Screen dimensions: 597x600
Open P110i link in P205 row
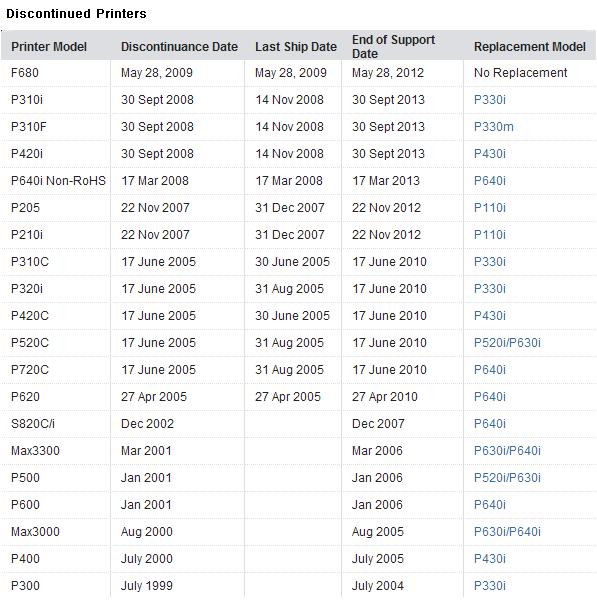click(489, 208)
